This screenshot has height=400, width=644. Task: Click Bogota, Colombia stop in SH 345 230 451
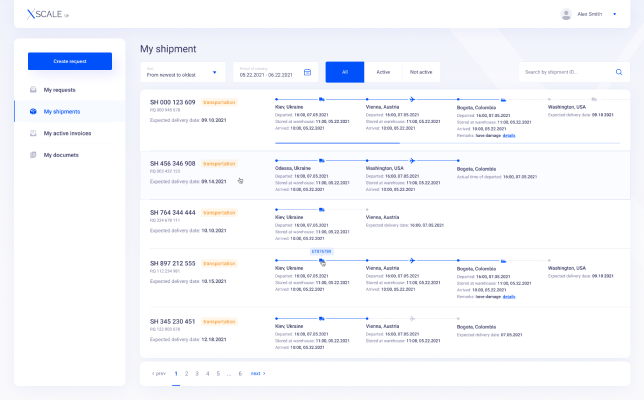tap(476, 327)
